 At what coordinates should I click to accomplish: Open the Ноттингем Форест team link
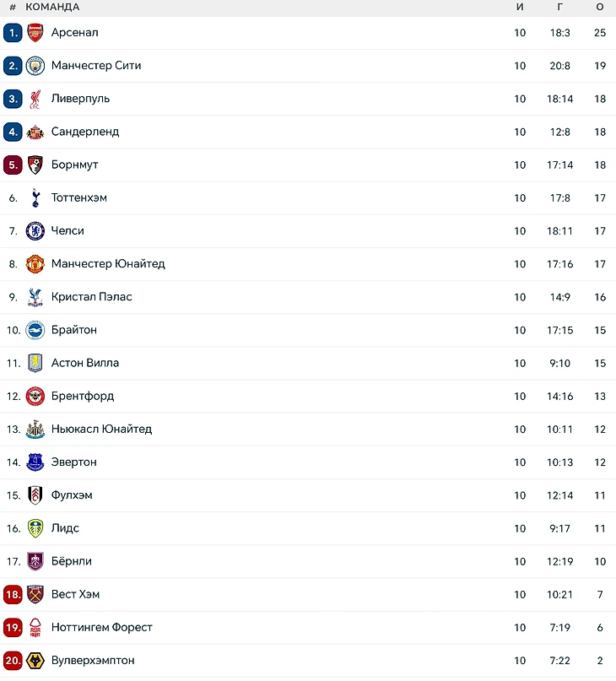(x=101, y=628)
